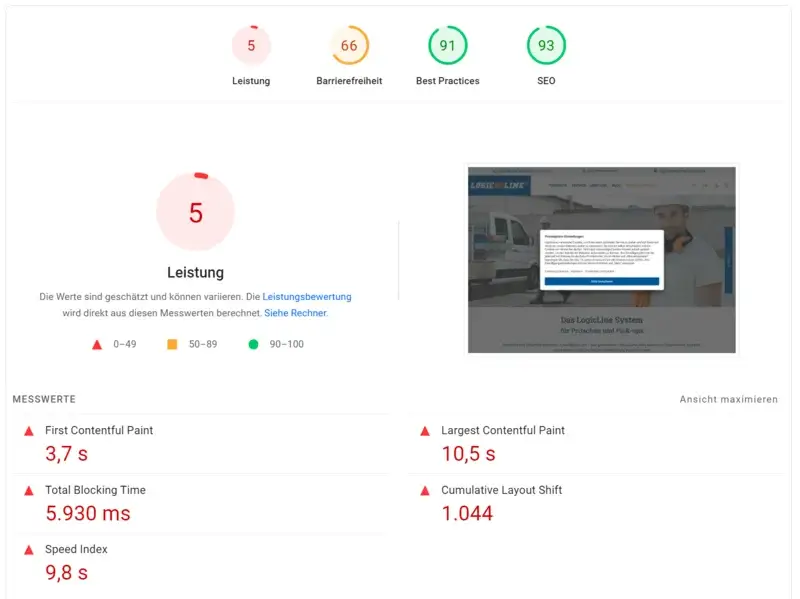Expand the Largest Contentful Paint metric
The height and width of the screenshot is (599, 800).
[502, 431]
